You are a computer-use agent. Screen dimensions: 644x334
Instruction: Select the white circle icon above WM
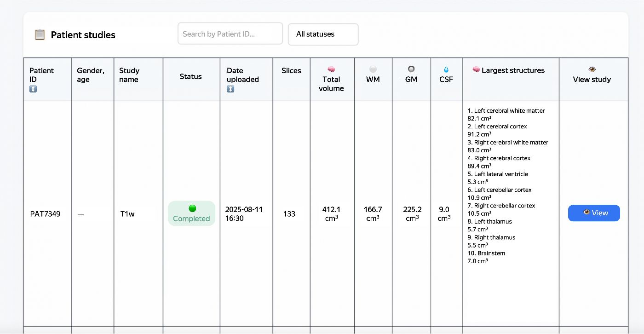pyautogui.click(x=373, y=69)
